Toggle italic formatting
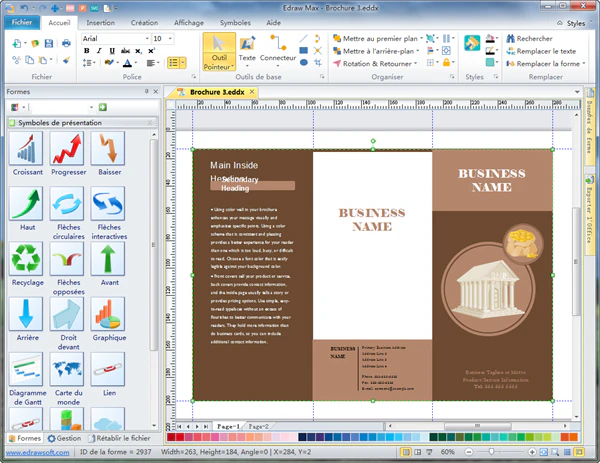Image resolution: width=600 pixels, height=463 pixels. [99, 51]
